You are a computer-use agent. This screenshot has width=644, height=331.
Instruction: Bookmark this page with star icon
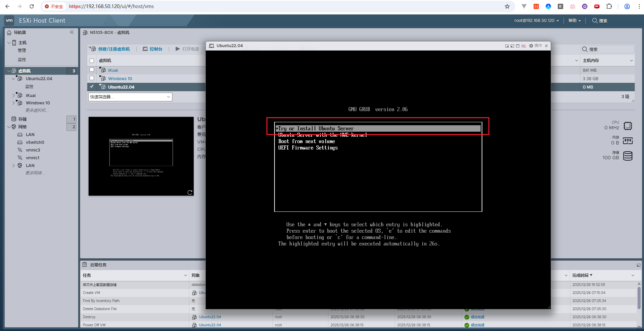pos(507,6)
